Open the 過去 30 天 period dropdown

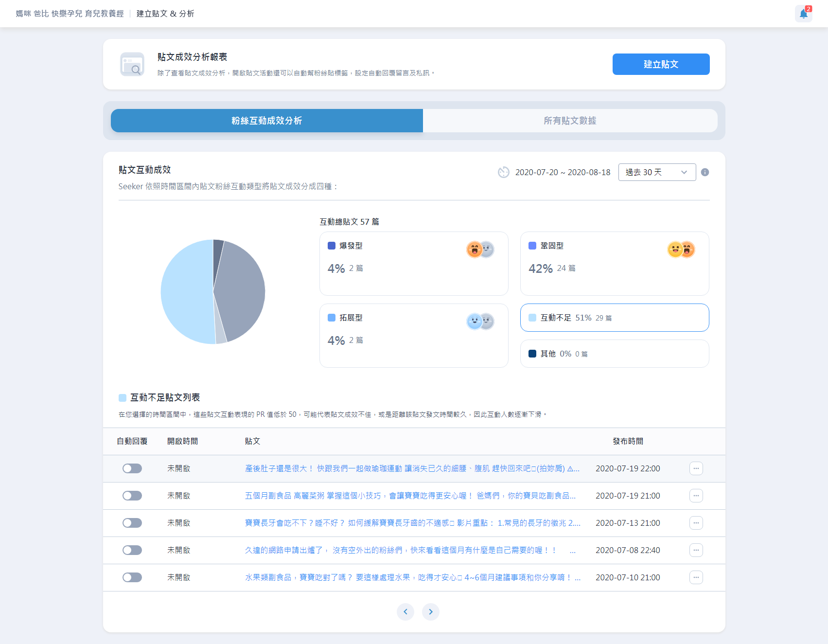(x=657, y=172)
